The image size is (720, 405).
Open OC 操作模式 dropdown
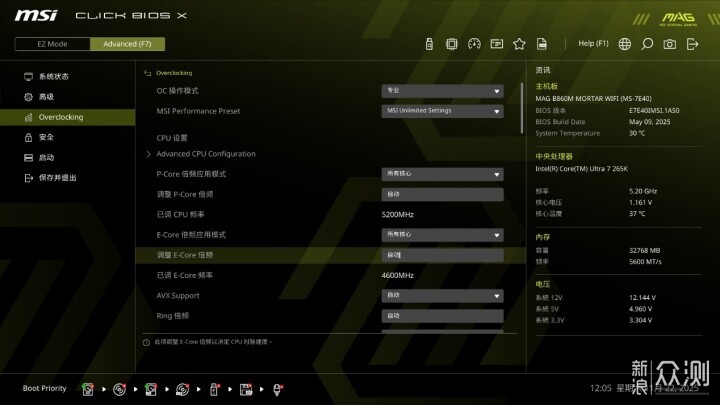[442, 91]
